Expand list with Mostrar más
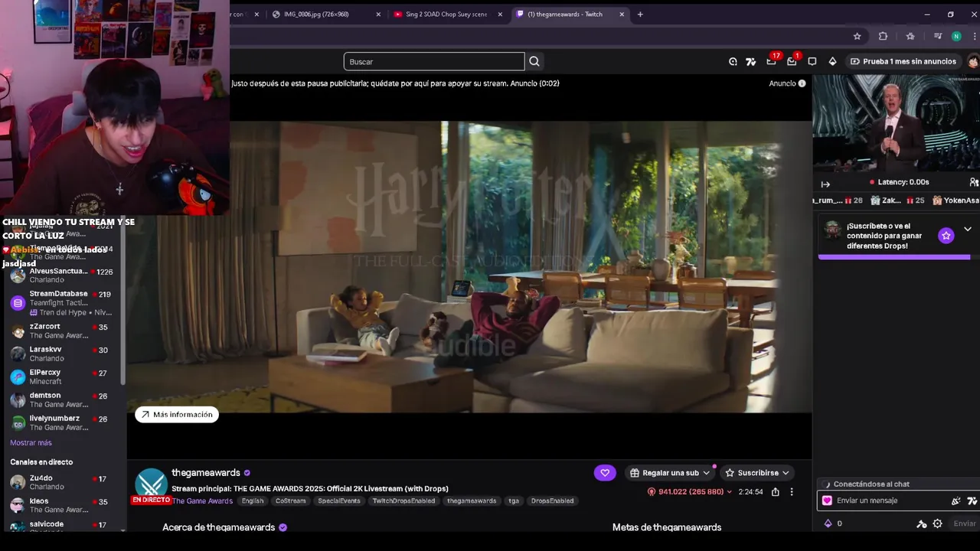 pyautogui.click(x=31, y=442)
